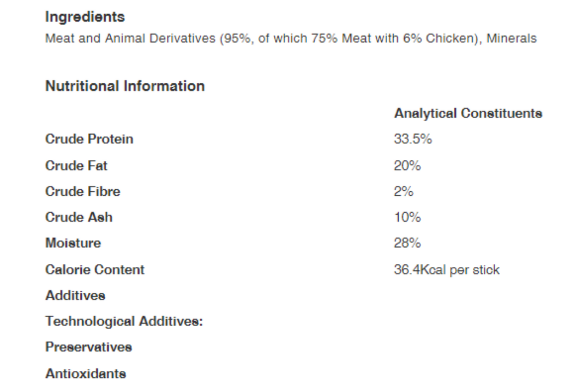Click the Moisture row label

click(73, 244)
